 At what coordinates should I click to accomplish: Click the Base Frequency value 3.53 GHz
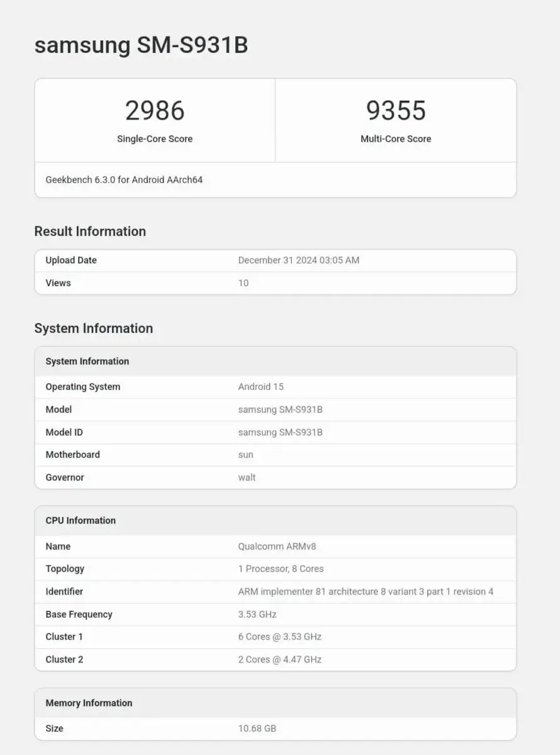[x=260, y=614]
